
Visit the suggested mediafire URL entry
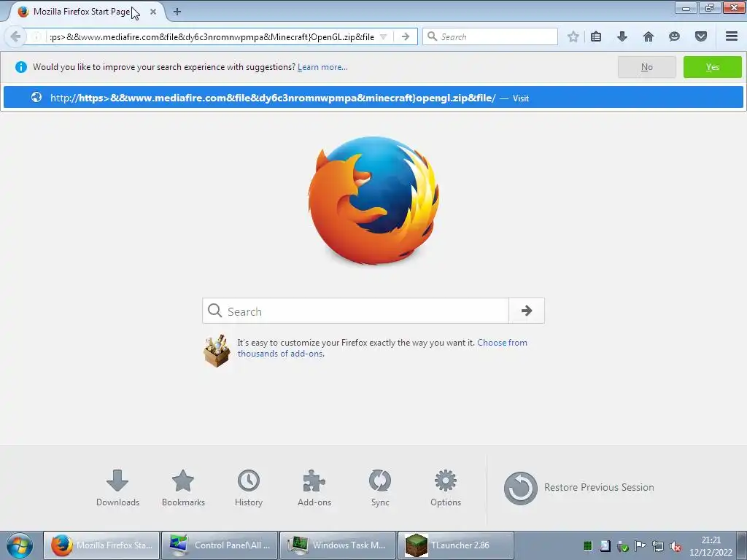coord(373,98)
